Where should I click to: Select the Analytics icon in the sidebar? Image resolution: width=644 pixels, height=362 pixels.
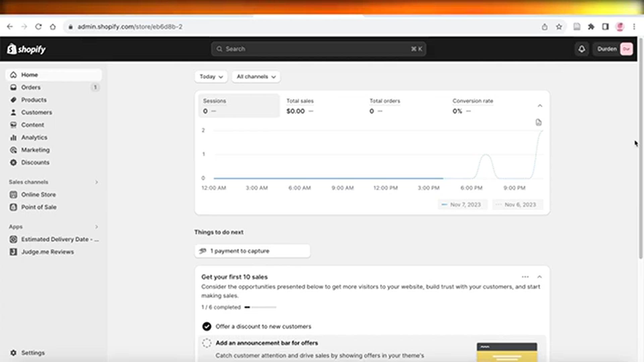pos(13,137)
